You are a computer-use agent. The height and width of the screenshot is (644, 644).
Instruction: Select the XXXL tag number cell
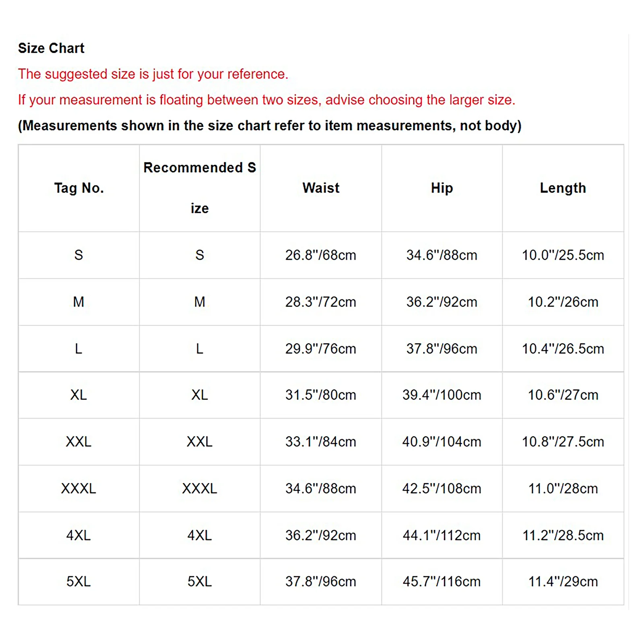pyautogui.click(x=79, y=488)
